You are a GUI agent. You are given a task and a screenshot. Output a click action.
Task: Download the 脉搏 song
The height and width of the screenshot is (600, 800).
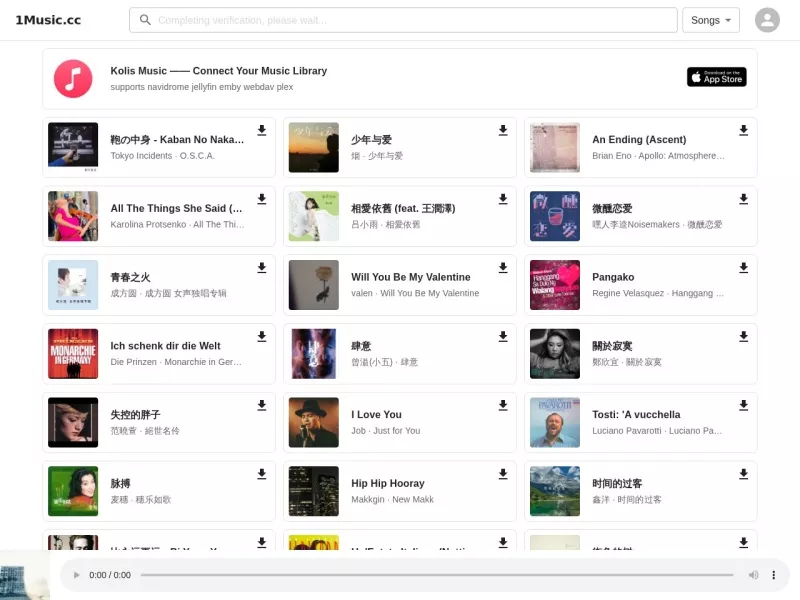pyautogui.click(x=262, y=474)
